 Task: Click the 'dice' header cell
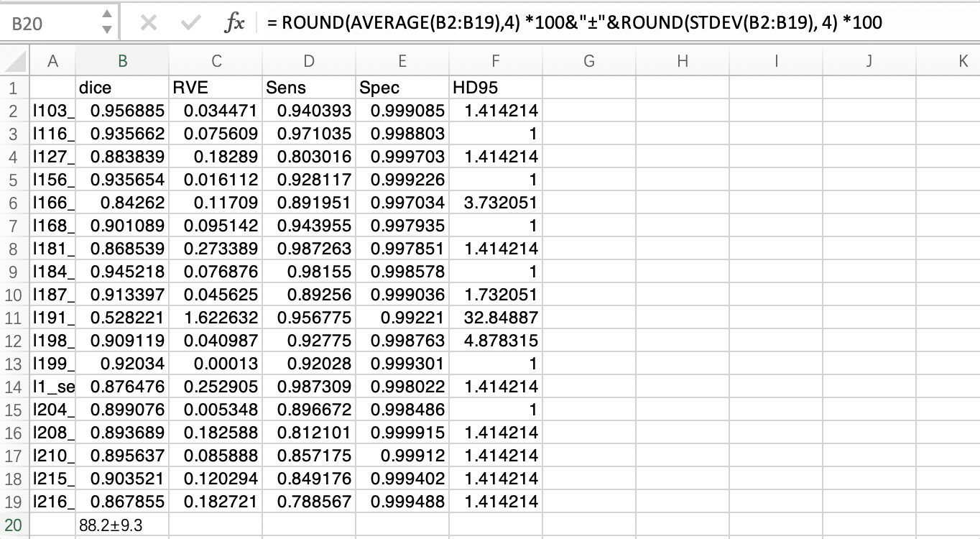click(122, 88)
